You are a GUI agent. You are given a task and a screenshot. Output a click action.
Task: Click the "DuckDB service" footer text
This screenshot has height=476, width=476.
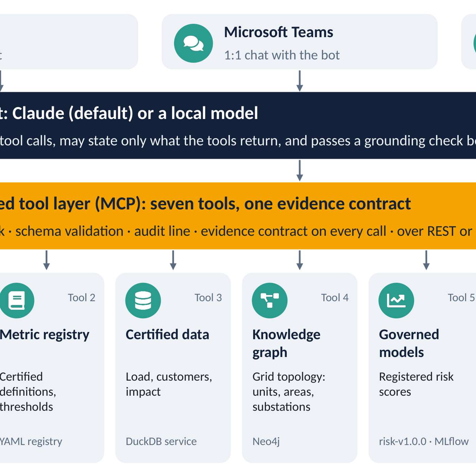pyautogui.click(x=161, y=441)
